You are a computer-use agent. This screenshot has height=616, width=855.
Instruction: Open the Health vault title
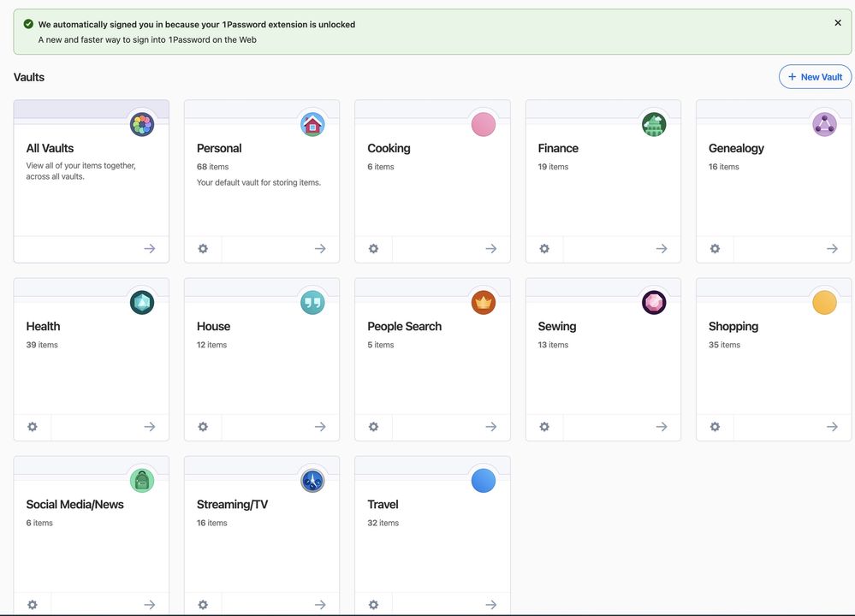pyautogui.click(x=43, y=327)
